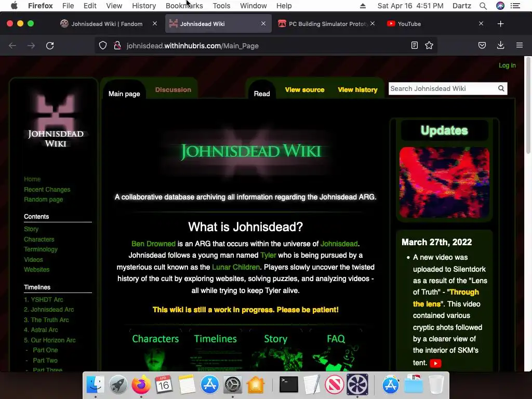Open the Websites sidebar link
The width and height of the screenshot is (532, 399).
[x=37, y=270]
